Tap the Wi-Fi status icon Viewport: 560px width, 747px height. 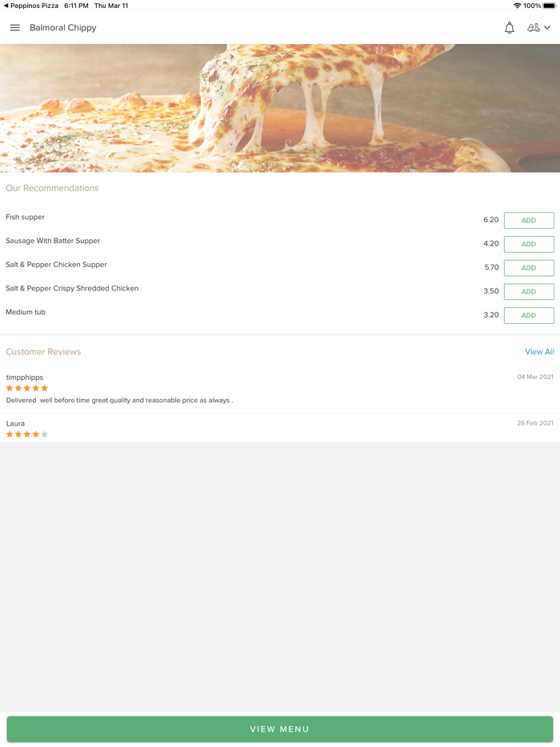[517, 6]
